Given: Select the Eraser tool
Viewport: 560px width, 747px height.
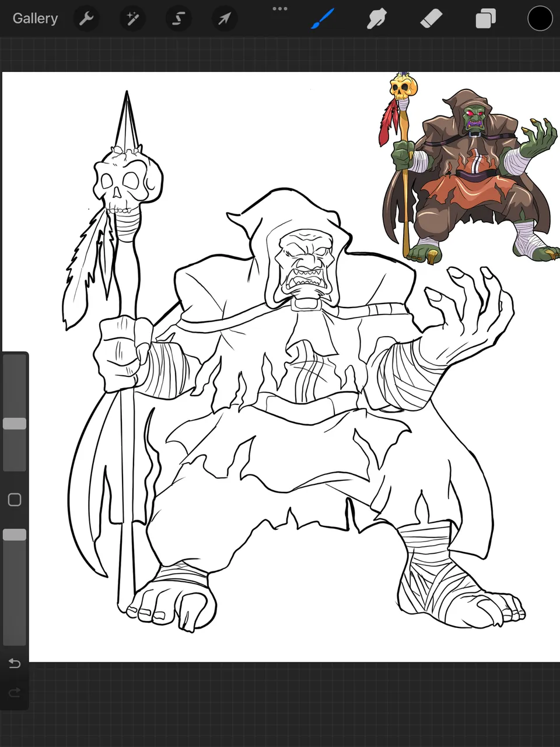Looking at the screenshot, I should [x=431, y=19].
